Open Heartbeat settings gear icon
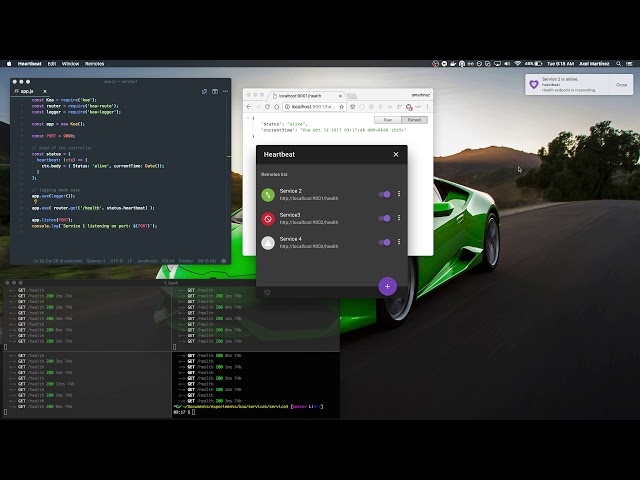 (x=267, y=292)
